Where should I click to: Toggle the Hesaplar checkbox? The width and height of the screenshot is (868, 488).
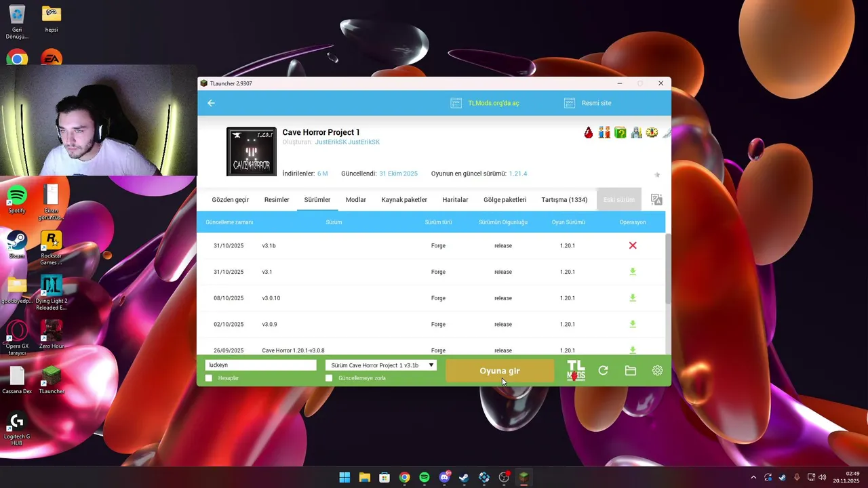tap(209, 378)
